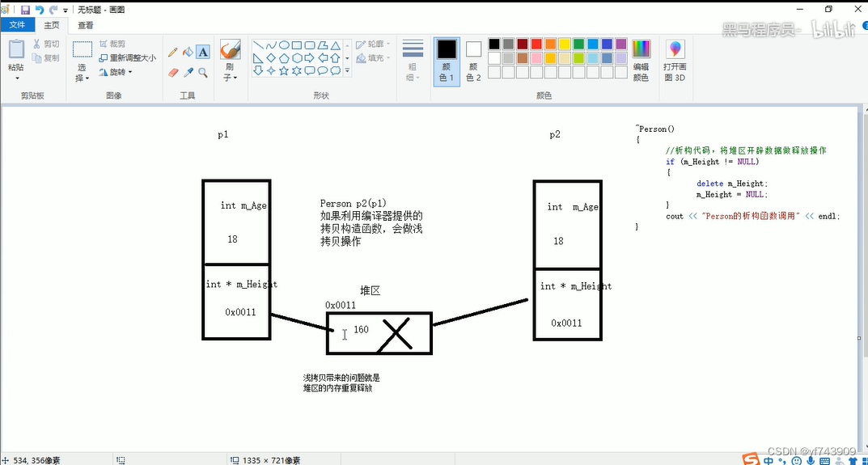Viewport: 868px width, 465px height.
Task: Click the Sogou input method tray icon
Action: tap(752, 459)
